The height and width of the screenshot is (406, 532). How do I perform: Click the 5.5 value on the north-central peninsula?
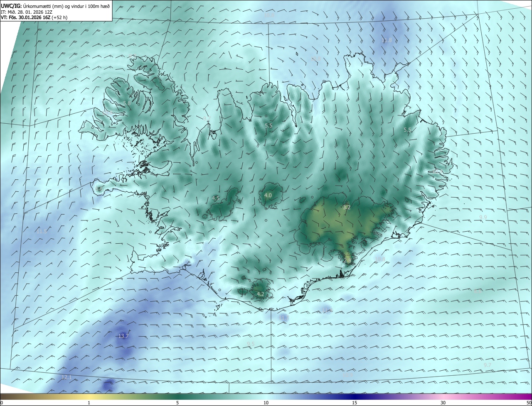pos(268,125)
